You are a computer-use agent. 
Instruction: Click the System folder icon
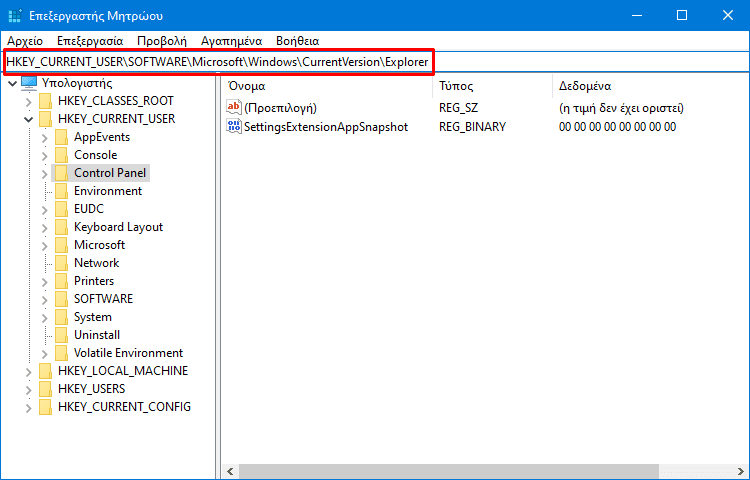tap(61, 317)
